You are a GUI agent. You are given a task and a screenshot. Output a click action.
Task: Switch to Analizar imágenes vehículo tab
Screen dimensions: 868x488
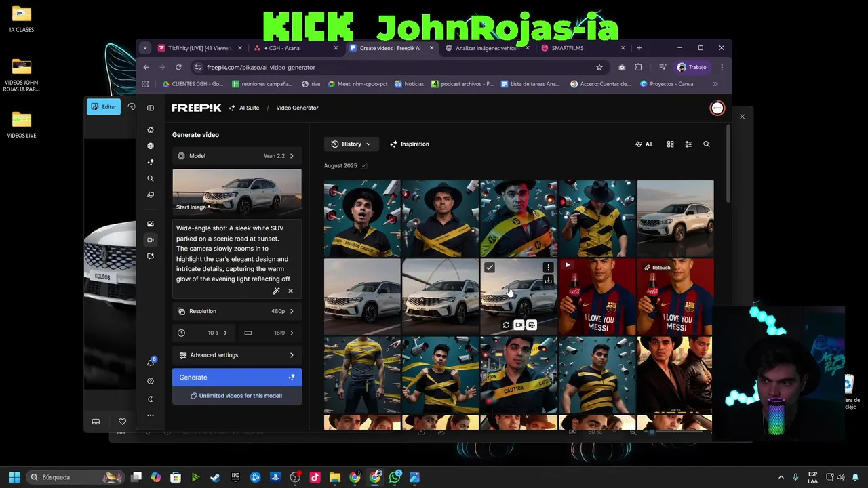click(x=488, y=48)
